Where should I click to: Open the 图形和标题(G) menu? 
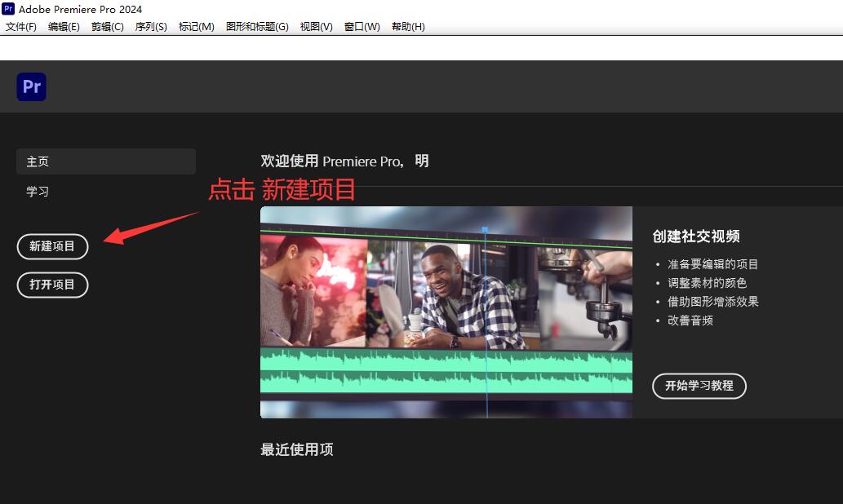(x=257, y=26)
